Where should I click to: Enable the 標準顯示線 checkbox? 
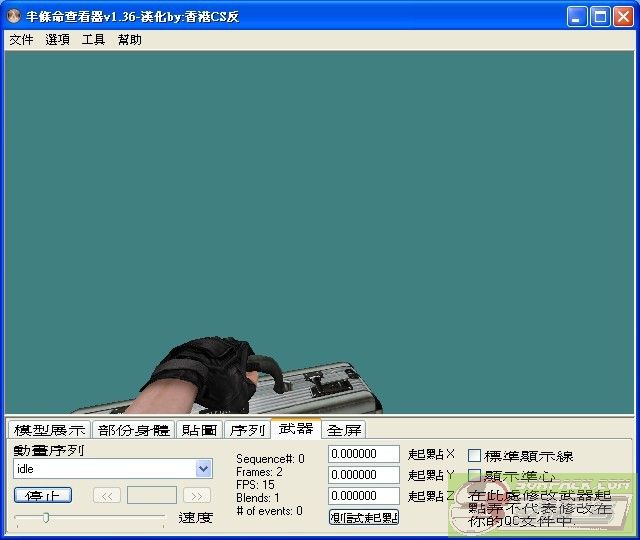[x=474, y=456]
